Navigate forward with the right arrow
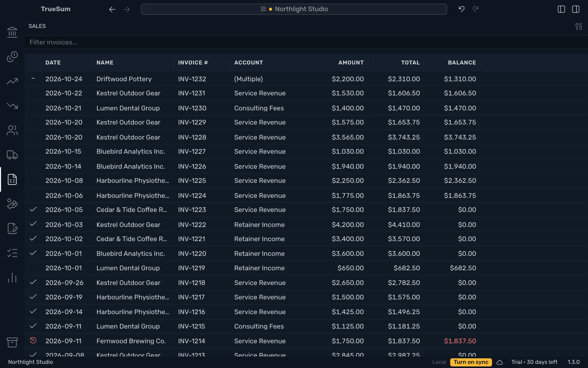Screen dimensions: 588x368 (126, 9)
